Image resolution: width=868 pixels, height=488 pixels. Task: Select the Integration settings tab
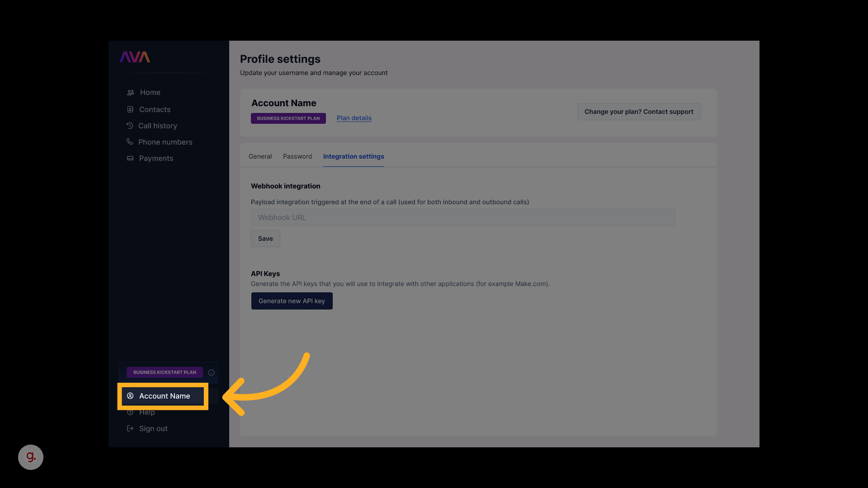click(x=354, y=156)
